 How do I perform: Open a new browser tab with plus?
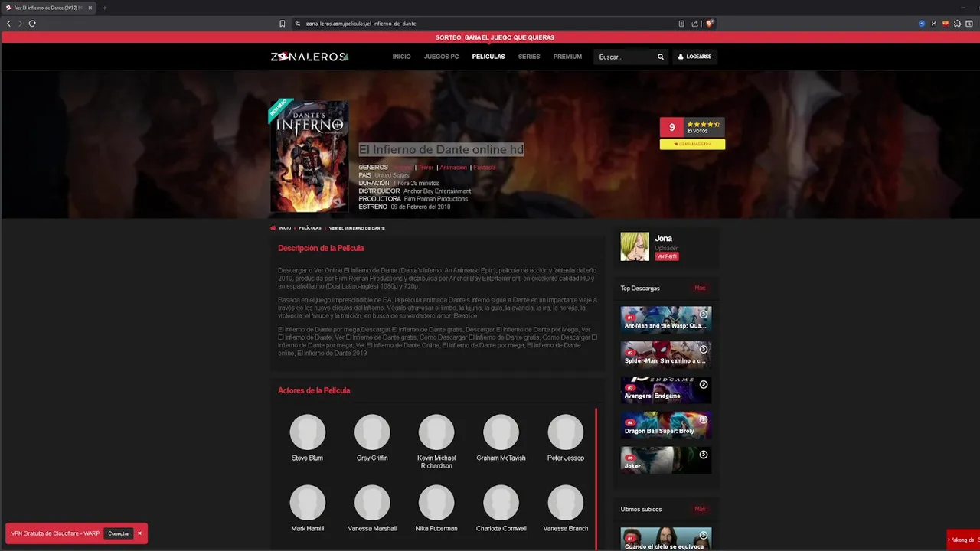pos(105,8)
